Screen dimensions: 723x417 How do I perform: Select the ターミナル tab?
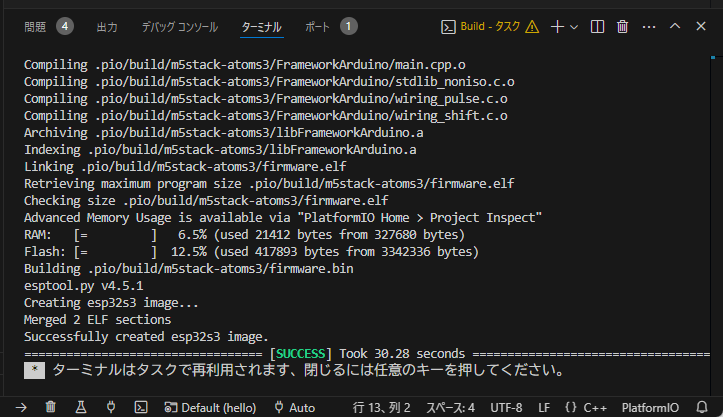[x=261, y=27]
